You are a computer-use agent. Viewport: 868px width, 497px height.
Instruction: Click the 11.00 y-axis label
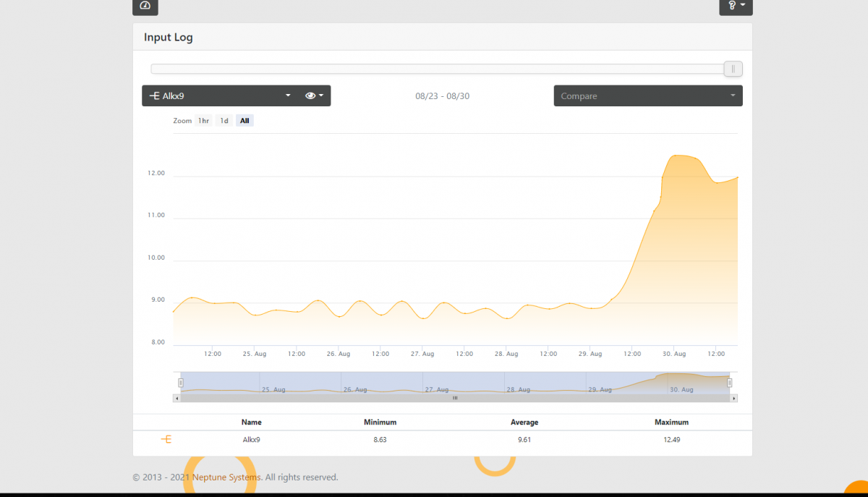[x=156, y=215]
